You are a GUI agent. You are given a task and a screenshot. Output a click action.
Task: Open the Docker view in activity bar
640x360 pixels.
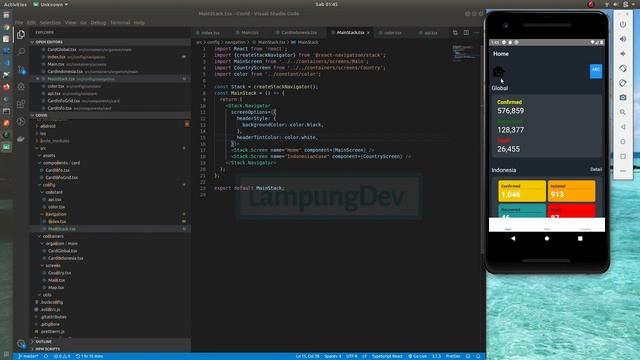pos(21,139)
